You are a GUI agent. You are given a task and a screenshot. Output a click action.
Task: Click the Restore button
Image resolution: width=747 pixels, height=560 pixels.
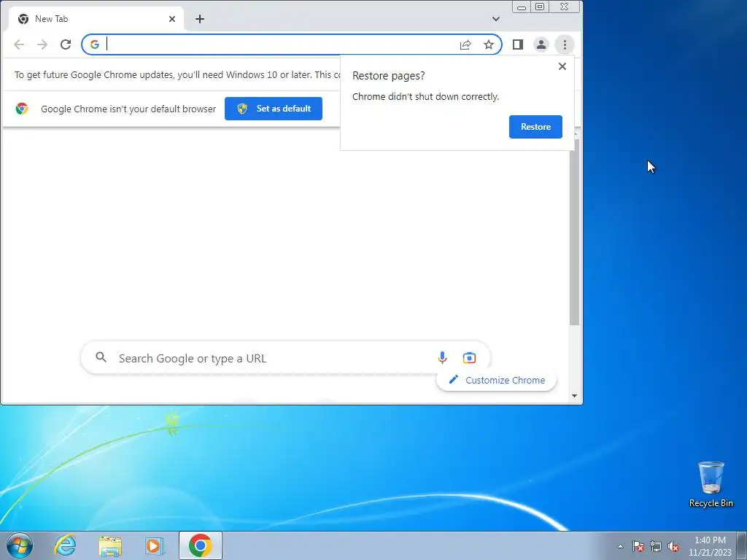click(x=535, y=127)
